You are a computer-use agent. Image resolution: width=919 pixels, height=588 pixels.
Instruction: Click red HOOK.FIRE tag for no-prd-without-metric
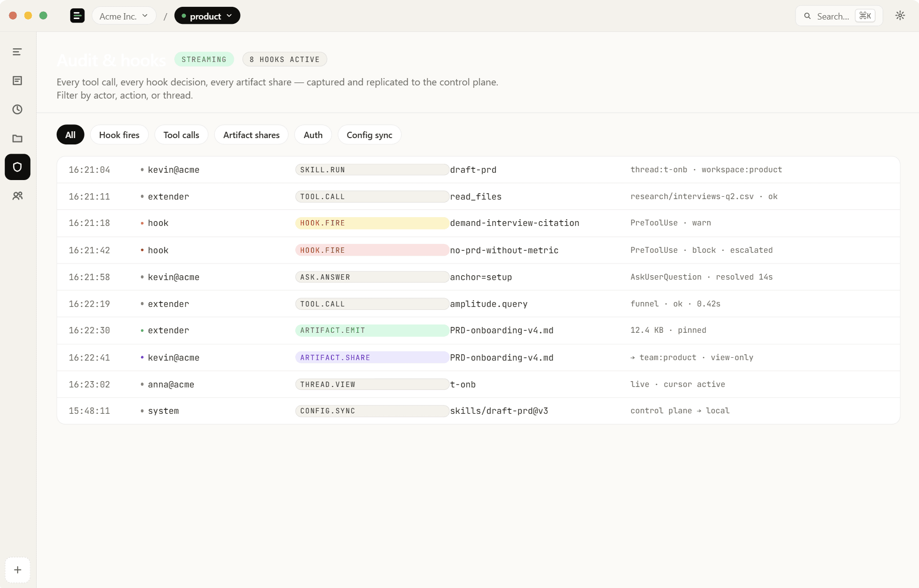372,250
